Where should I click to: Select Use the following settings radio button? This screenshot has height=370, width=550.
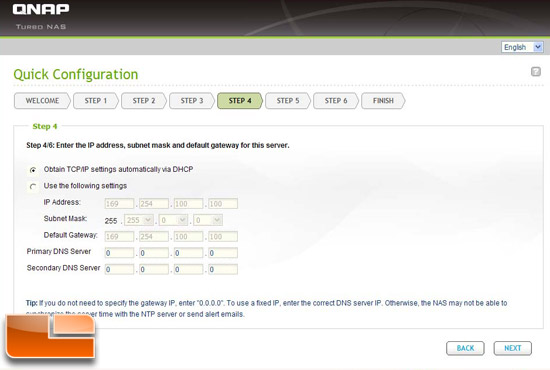33,187
